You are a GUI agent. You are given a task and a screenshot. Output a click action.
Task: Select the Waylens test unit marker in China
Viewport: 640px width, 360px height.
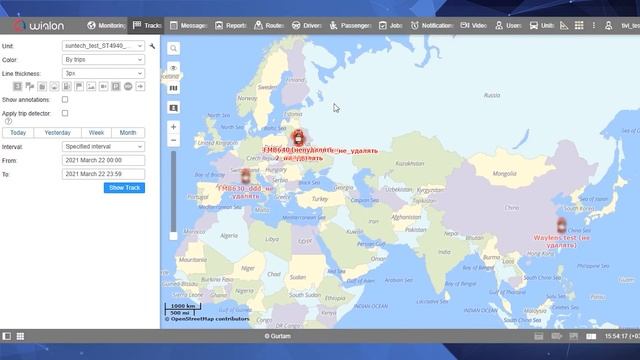tap(562, 225)
